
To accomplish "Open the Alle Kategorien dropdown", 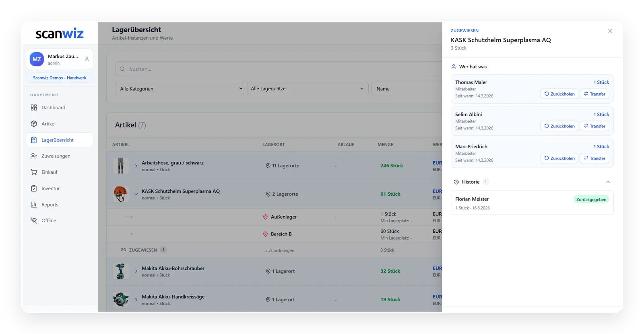I will tap(180, 88).
